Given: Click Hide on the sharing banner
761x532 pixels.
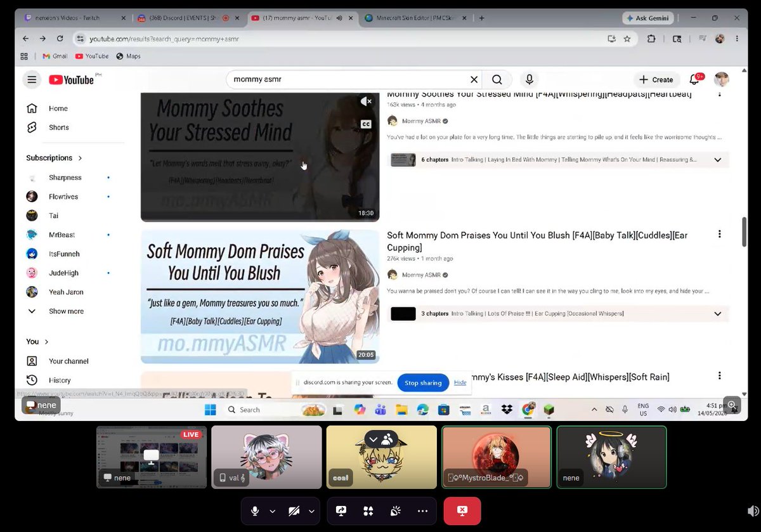Looking at the screenshot, I should coord(460,382).
